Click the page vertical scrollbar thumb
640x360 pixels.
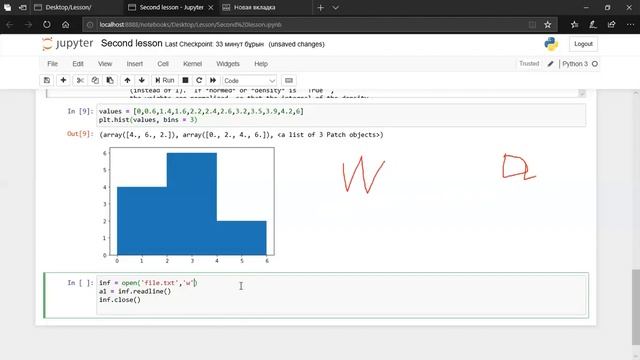636,307
